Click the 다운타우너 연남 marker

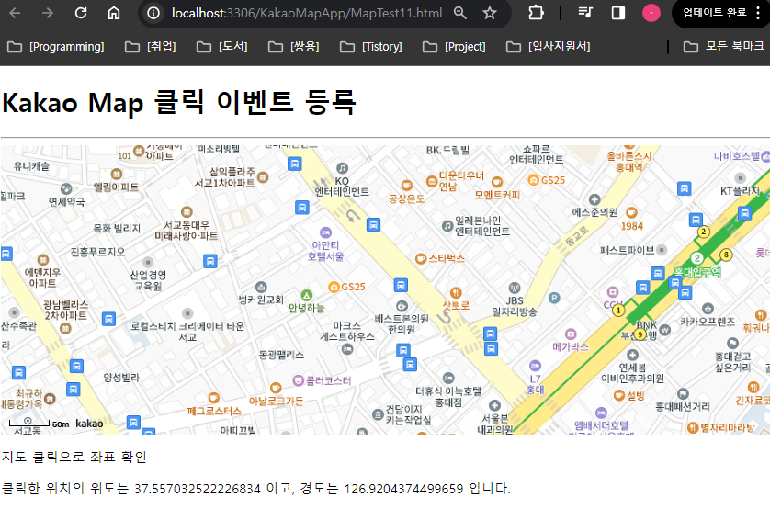(432, 181)
